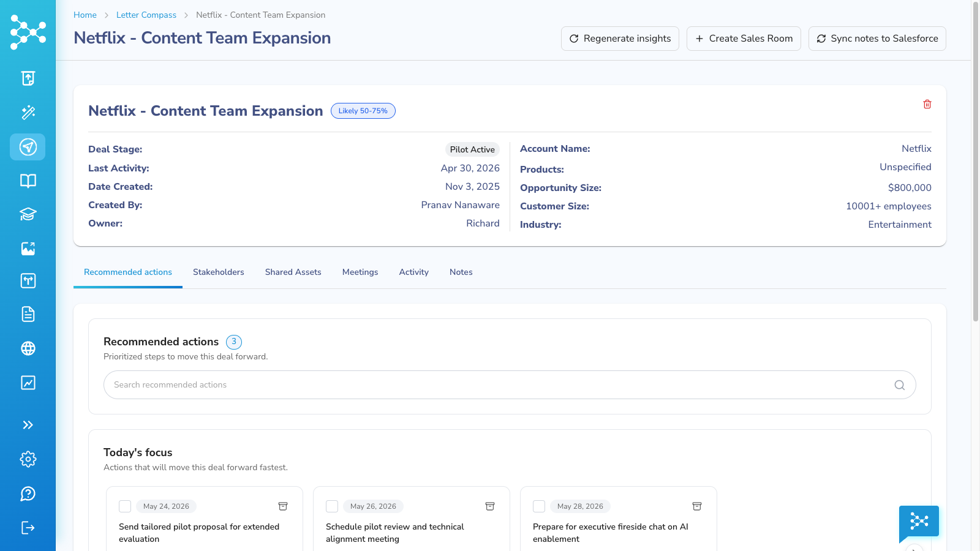Check the May 26, 2026 action checkbox
The image size is (980, 551).
[332, 506]
